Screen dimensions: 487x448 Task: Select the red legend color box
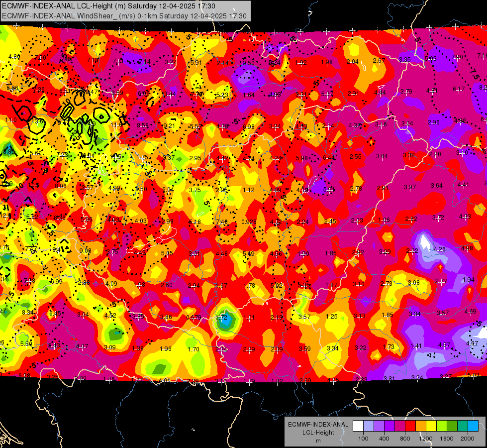(410, 426)
